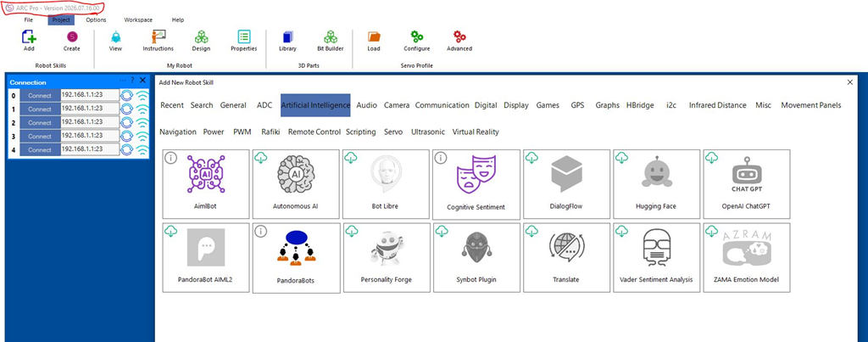Select the Bot Libre skill
This screenshot has height=342, width=868.
(x=387, y=184)
